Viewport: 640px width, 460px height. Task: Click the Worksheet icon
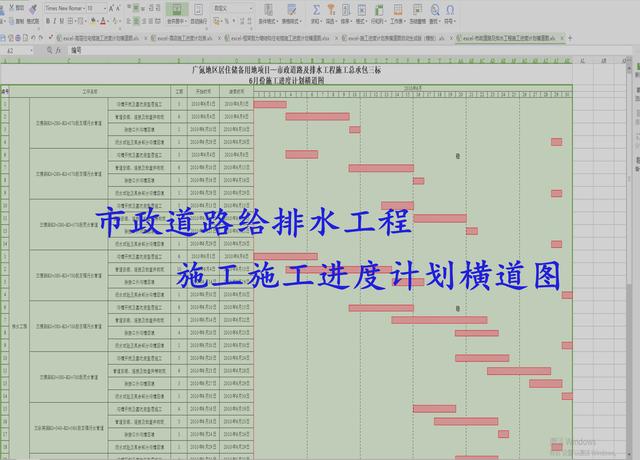click(x=397, y=10)
